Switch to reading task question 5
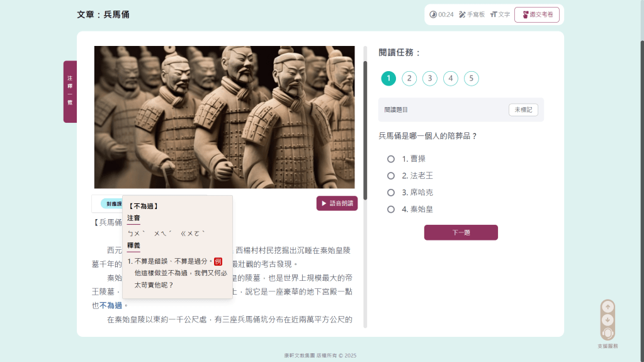Viewport: 644px width, 362px height. [472, 79]
